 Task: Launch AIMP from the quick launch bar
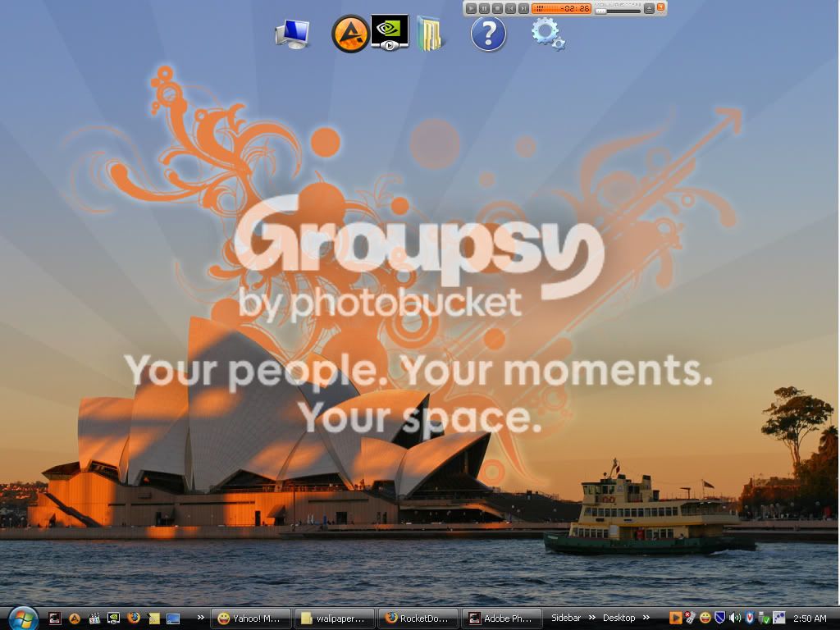tap(75, 619)
